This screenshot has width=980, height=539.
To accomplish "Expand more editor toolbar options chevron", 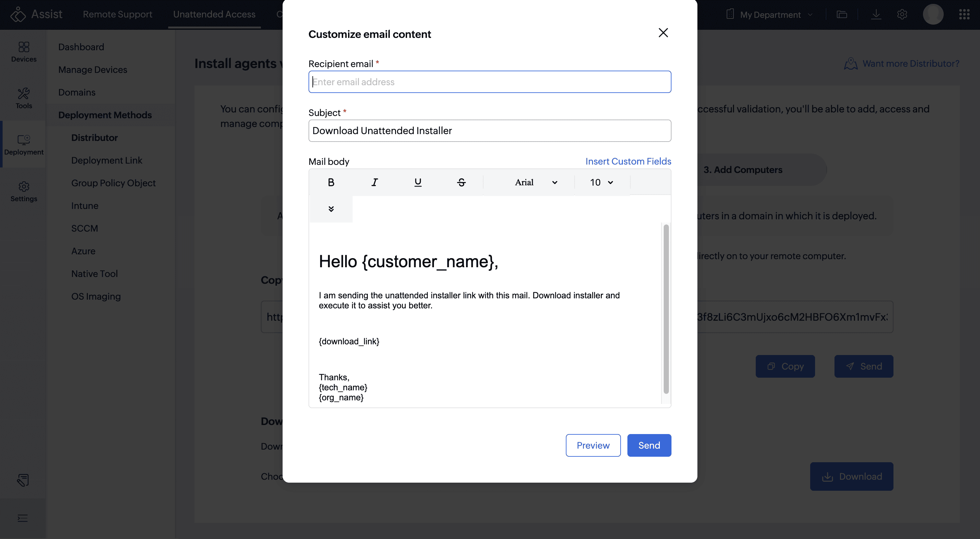I will pyautogui.click(x=331, y=209).
